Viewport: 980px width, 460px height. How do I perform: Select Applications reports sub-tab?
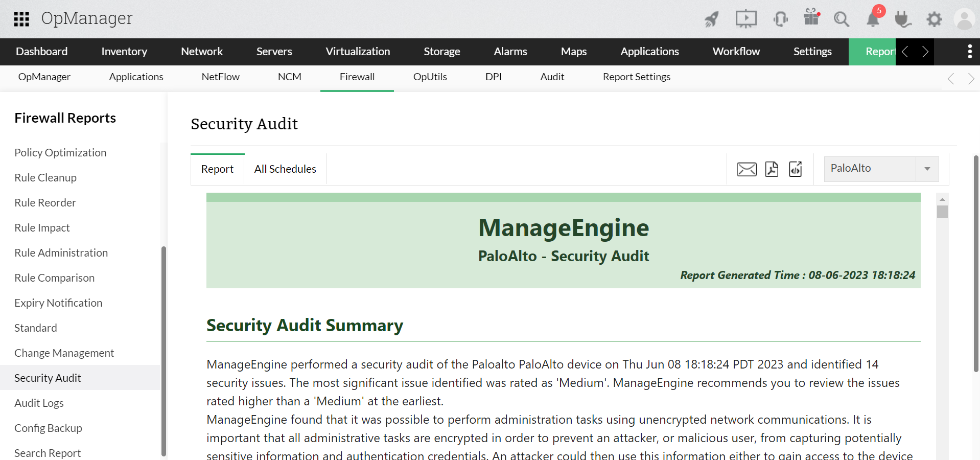(136, 77)
